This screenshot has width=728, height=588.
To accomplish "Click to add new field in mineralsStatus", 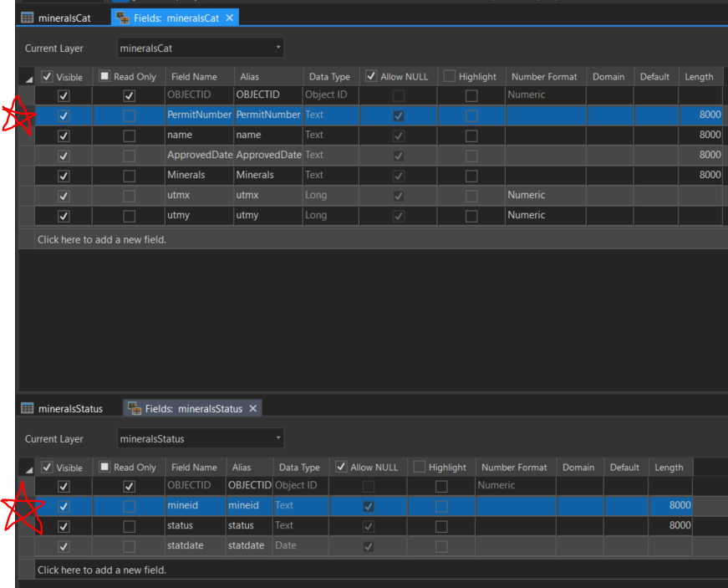I will 102,570.
